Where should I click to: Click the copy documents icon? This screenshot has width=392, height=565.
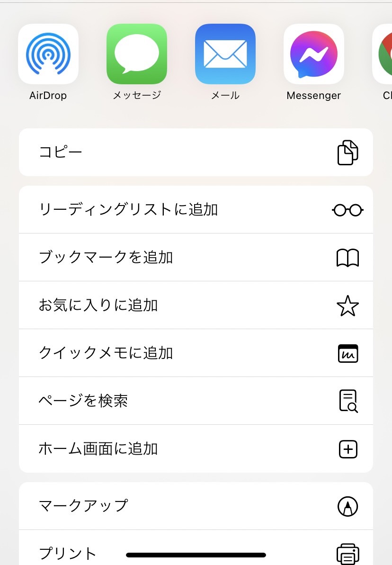[347, 152]
